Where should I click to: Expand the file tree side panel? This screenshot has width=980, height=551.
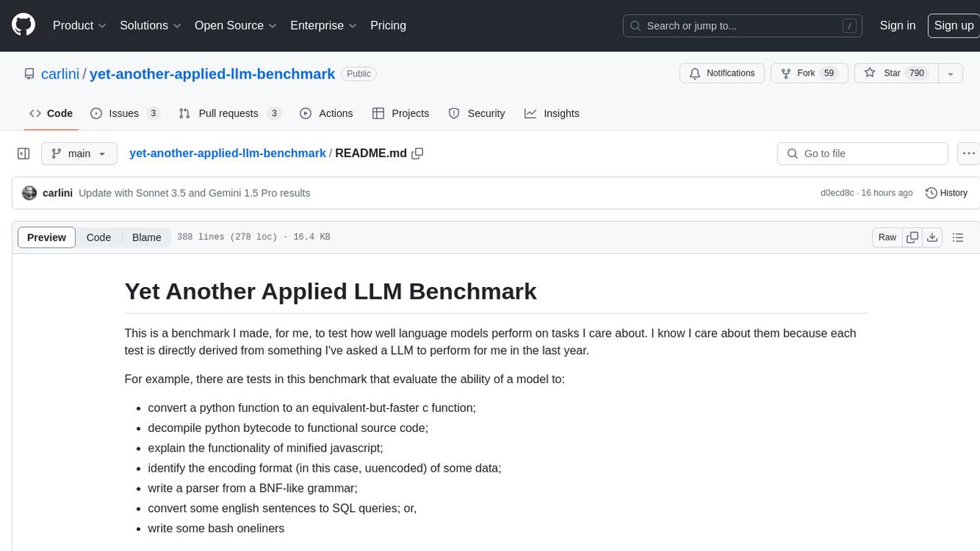click(24, 154)
